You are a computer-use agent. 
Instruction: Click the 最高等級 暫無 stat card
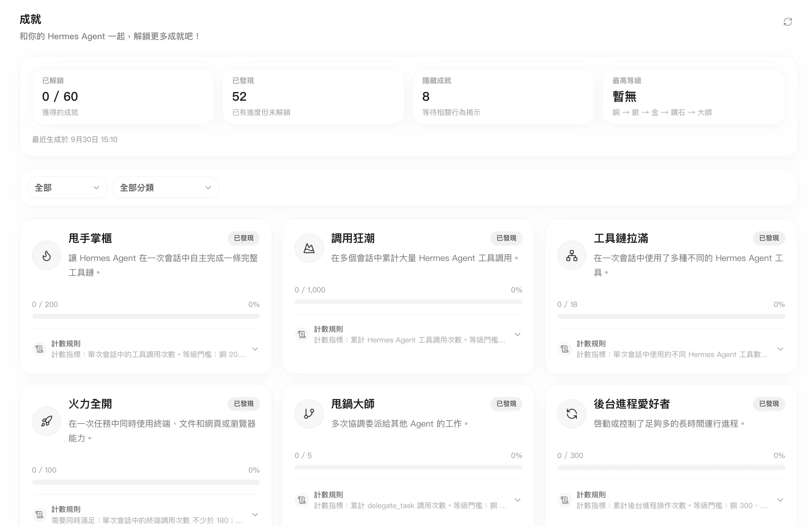694,96
